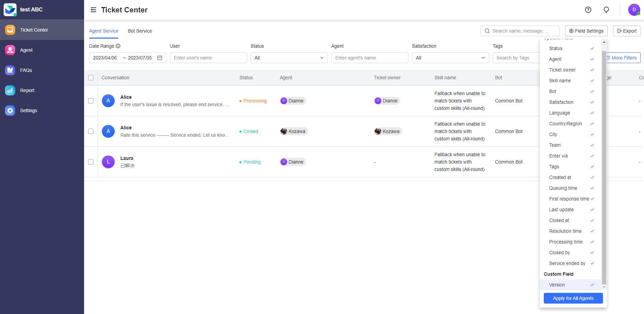Open the date picker calendar icon
The image size is (644, 314).
[159, 57]
